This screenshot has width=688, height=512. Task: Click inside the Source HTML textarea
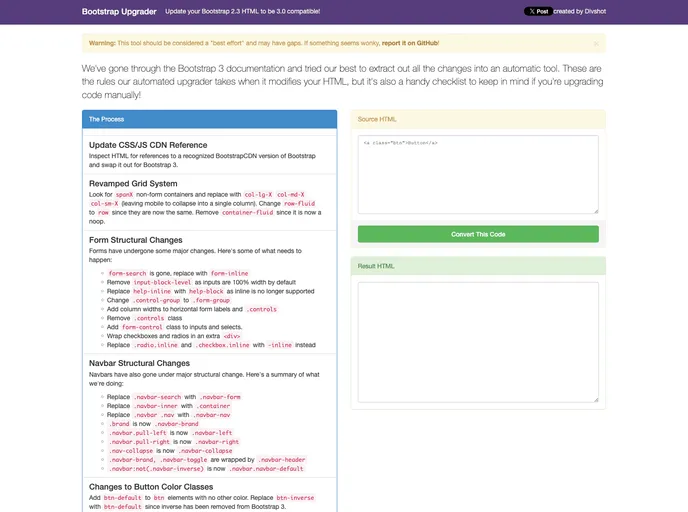478,175
